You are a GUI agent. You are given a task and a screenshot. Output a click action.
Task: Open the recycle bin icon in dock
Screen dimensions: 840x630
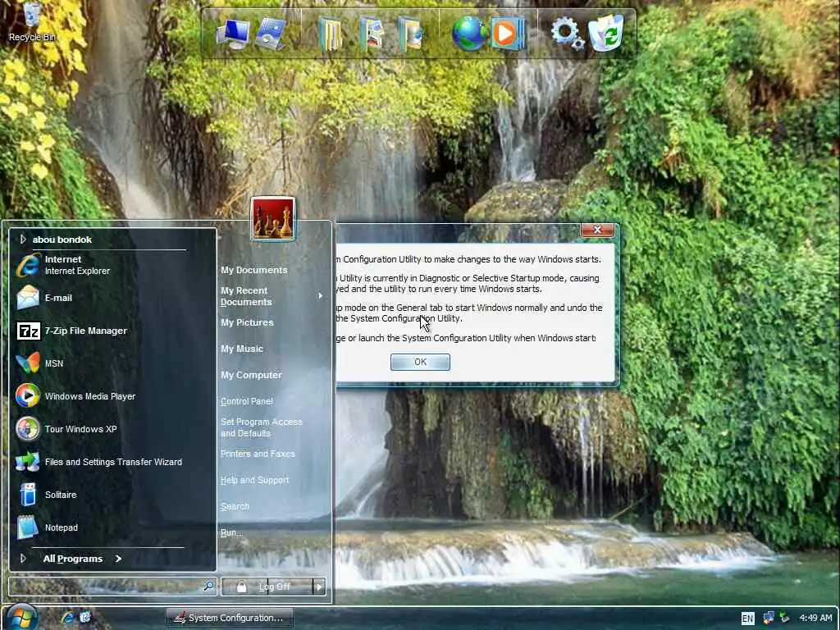[606, 33]
